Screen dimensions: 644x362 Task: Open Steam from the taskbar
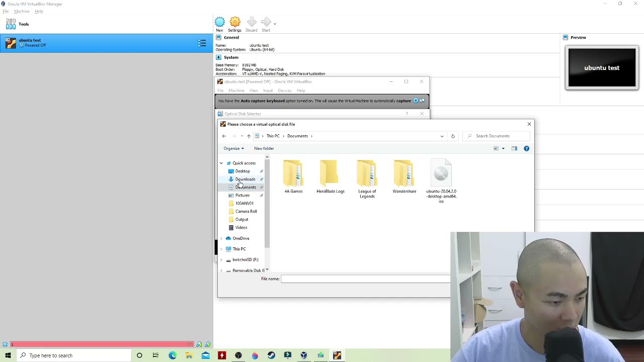[271, 355]
